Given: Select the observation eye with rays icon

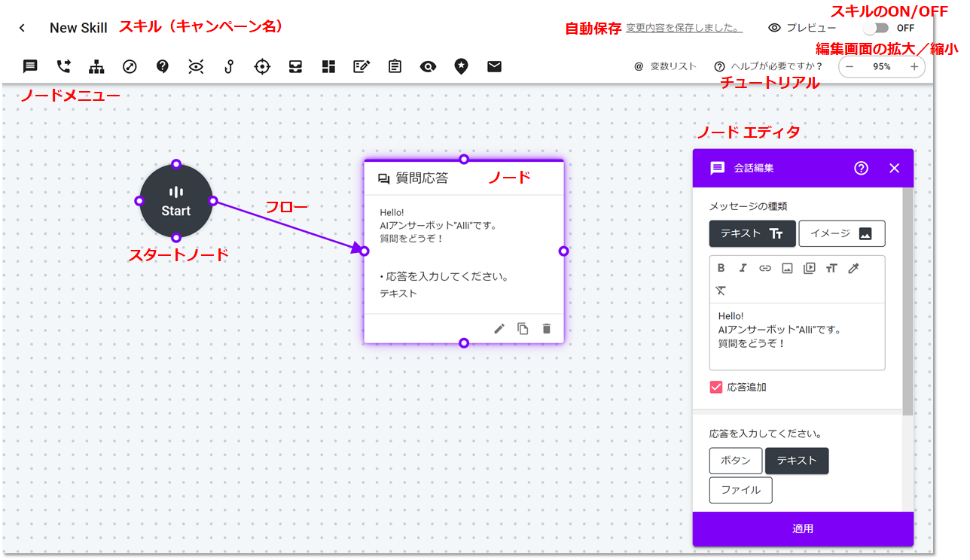Looking at the screenshot, I should coord(196,66).
